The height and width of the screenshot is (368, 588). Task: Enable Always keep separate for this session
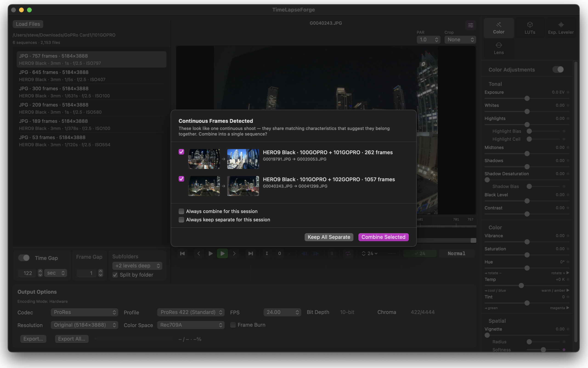click(x=181, y=219)
